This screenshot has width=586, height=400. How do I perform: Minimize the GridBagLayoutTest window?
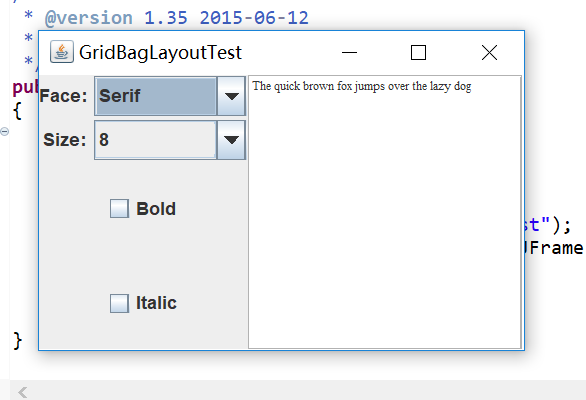(349, 53)
